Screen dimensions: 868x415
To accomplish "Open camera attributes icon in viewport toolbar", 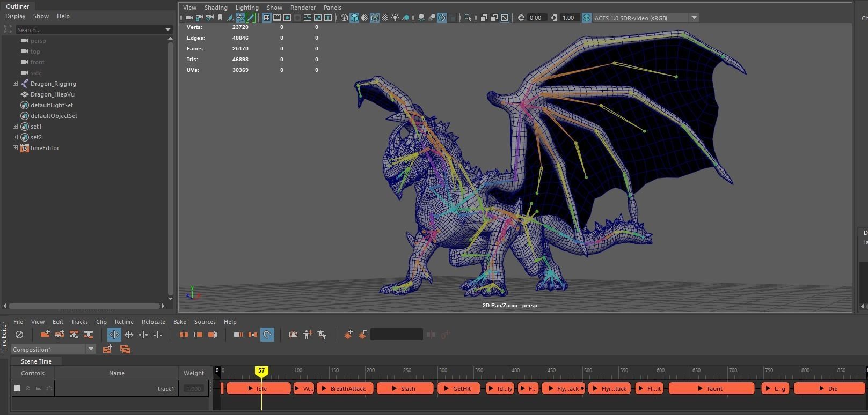I will 209,18.
